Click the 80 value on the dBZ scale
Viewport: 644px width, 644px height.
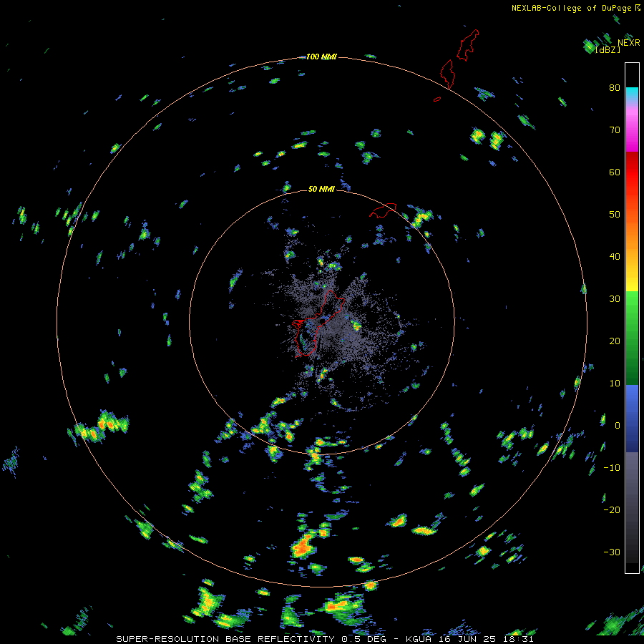pos(615,87)
